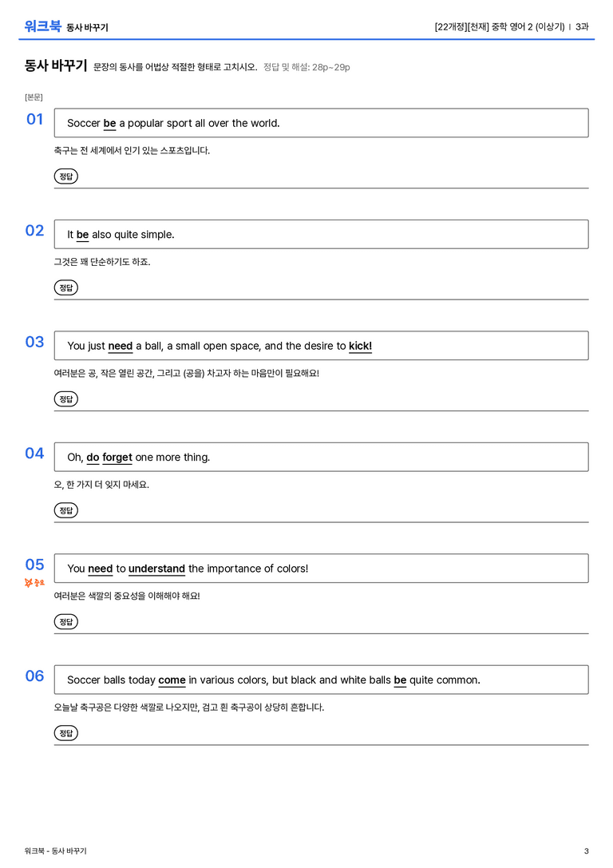Click underlined word 'forget' in question 04
Viewport: 613px width, 868px height.
click(117, 458)
